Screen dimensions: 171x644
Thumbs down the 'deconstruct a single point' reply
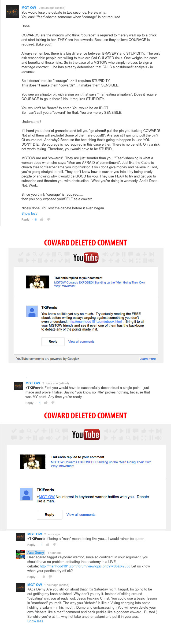tap(53, 403)
